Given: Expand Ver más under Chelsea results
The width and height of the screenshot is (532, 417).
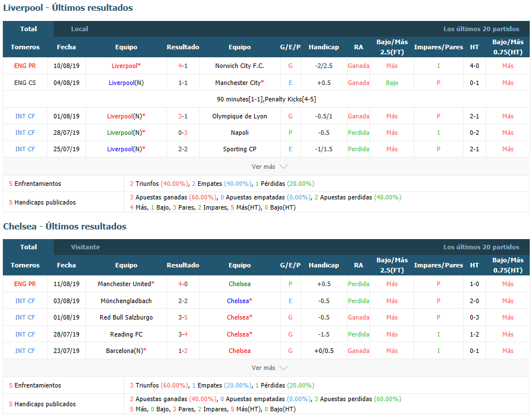Looking at the screenshot, I should [x=269, y=368].
